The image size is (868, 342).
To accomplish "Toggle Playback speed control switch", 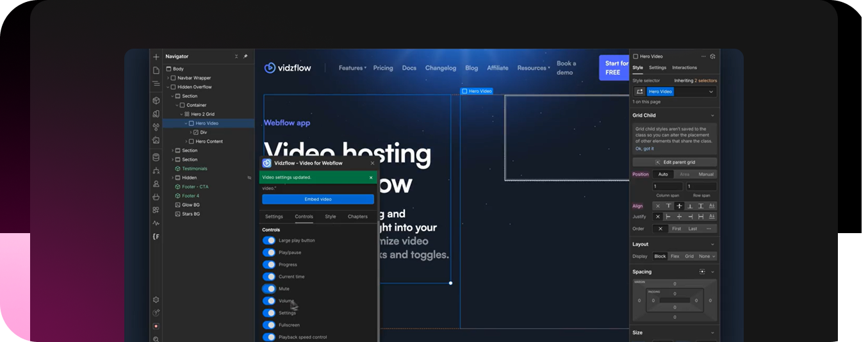I will (x=269, y=337).
